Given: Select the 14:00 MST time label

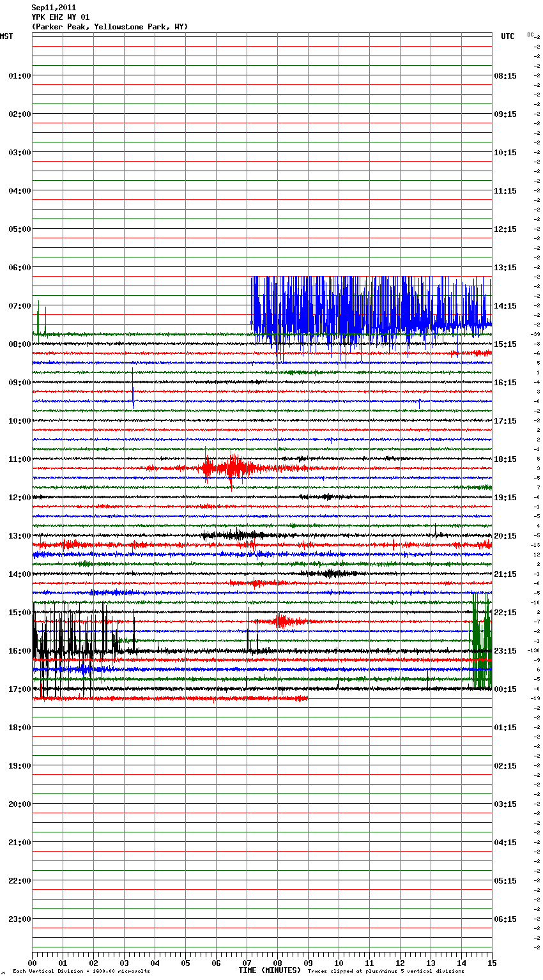Looking at the screenshot, I should click(x=19, y=574).
